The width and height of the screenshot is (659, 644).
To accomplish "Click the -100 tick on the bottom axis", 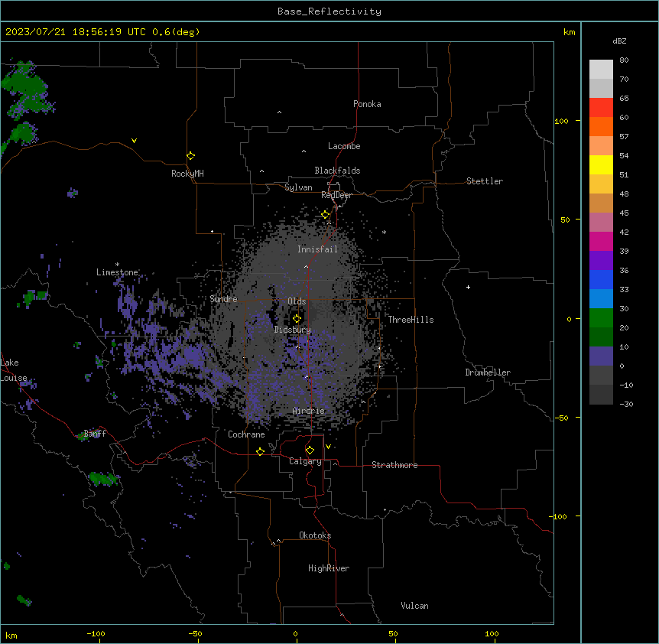I will pos(96,633).
